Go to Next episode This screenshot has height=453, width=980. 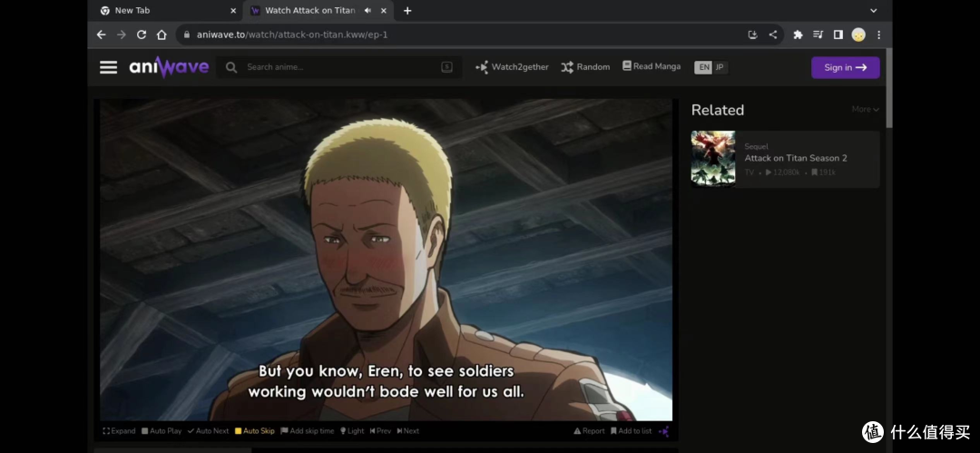[x=407, y=431]
